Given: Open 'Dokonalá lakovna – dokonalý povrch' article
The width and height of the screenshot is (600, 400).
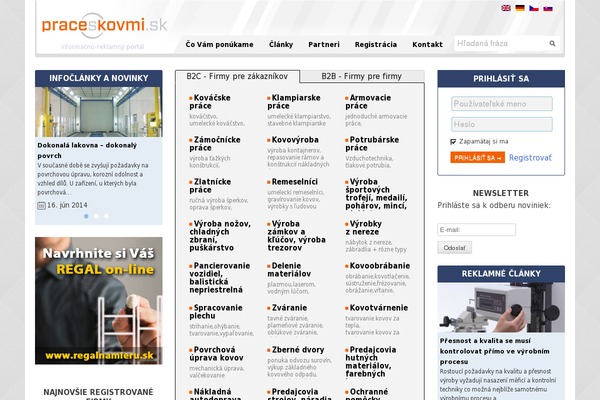Looking at the screenshot, I should [87, 150].
